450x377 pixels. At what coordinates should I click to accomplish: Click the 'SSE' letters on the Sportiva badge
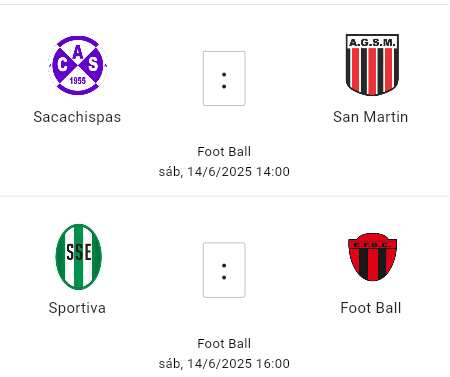tap(79, 252)
